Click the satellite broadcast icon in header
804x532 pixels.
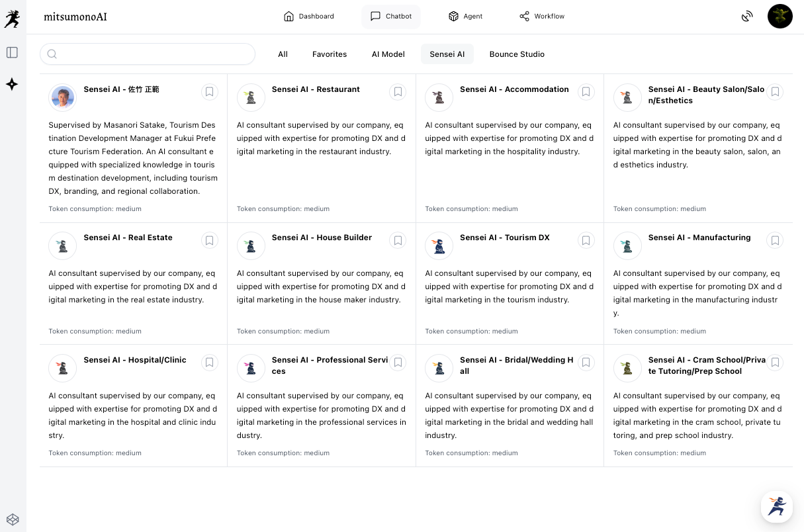(x=747, y=17)
